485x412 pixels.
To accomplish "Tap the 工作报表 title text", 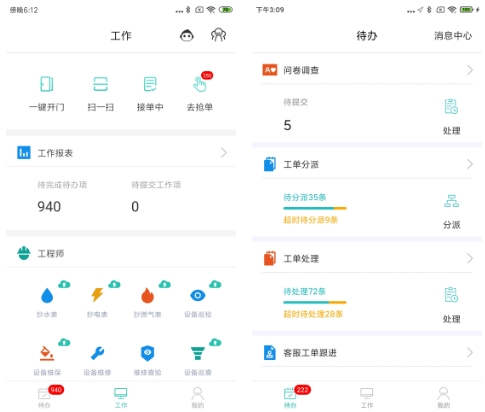I will tap(55, 153).
